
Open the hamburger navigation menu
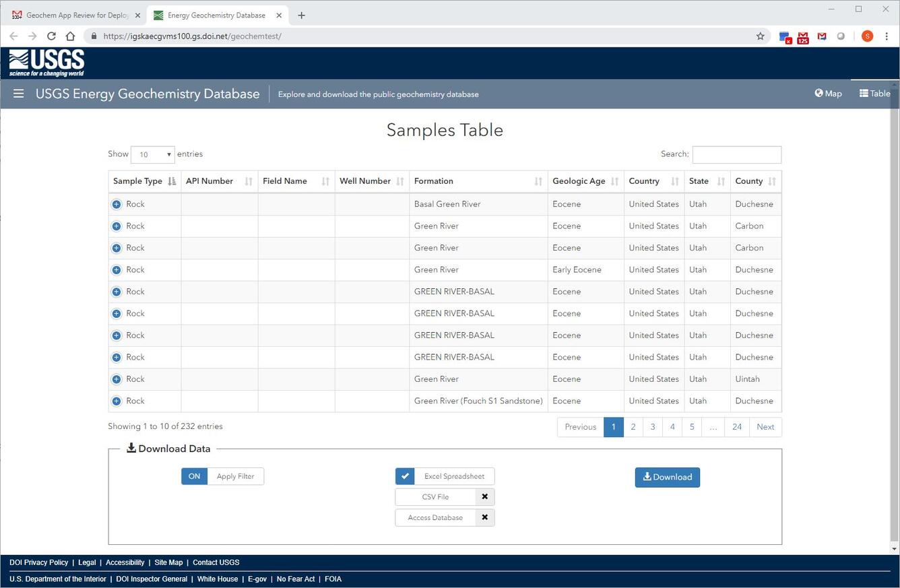point(18,94)
